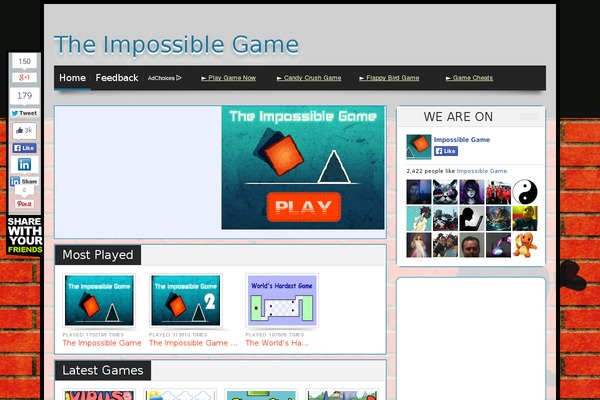Like Impossible Game via Facebook widget button
The image size is (600, 400).
coord(446,151)
